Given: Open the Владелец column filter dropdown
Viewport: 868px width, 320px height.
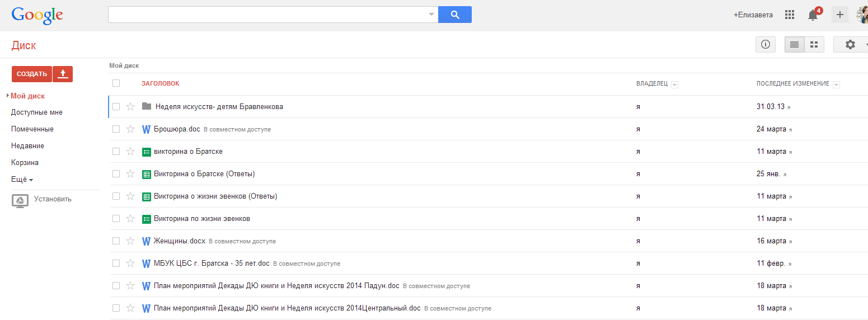Looking at the screenshot, I should coord(674,84).
